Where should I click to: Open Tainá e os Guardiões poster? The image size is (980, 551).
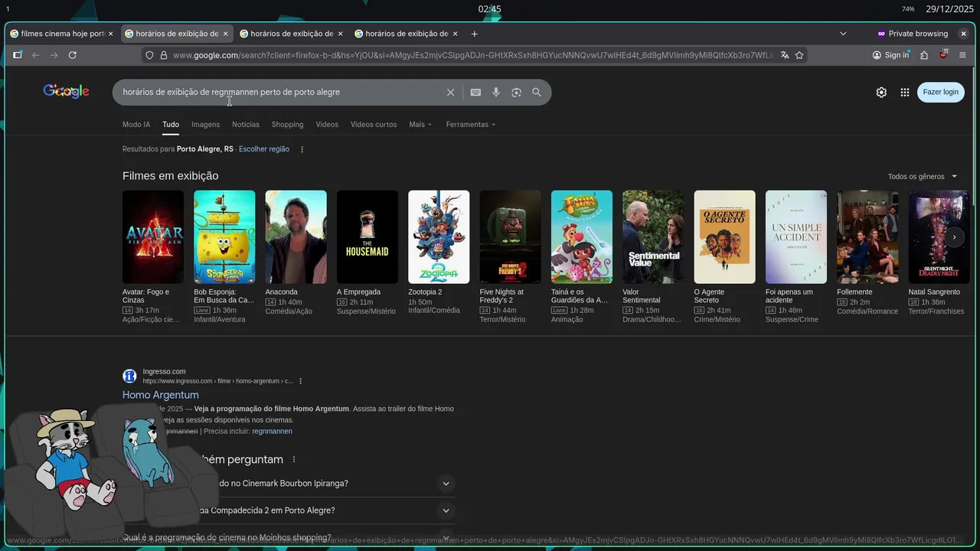pos(582,237)
